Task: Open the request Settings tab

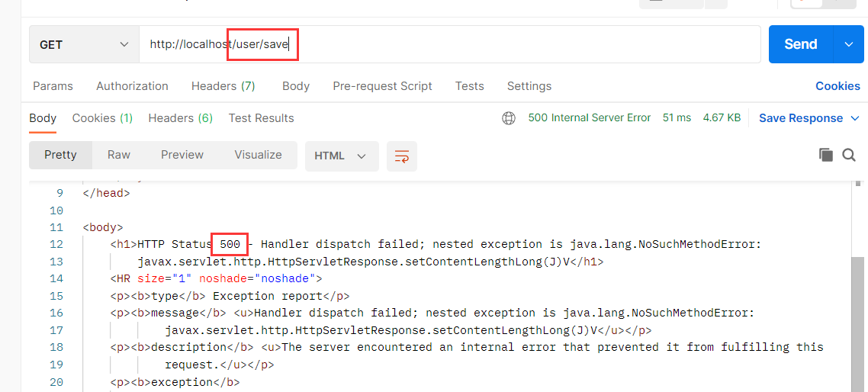Action: click(x=529, y=86)
